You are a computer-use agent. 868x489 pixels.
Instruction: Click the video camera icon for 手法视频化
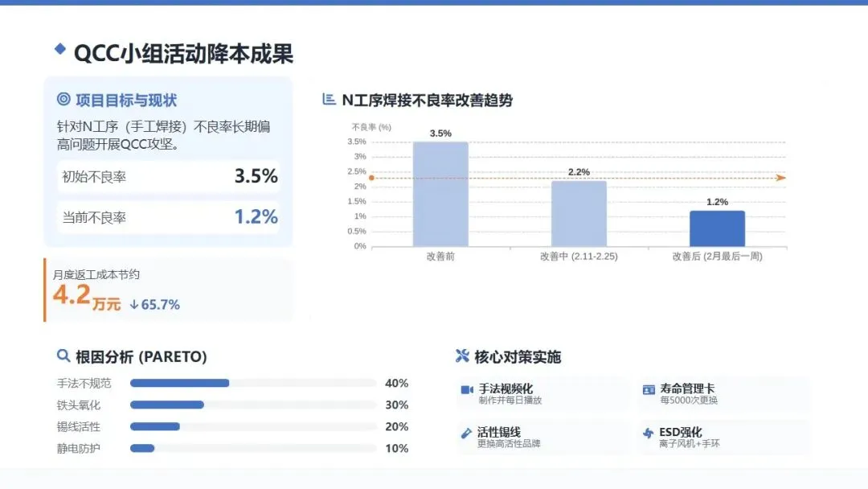[x=466, y=389]
